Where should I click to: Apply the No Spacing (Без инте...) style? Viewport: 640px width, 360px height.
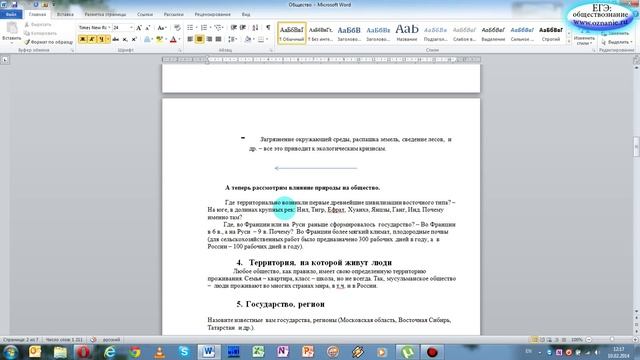[x=320, y=33]
